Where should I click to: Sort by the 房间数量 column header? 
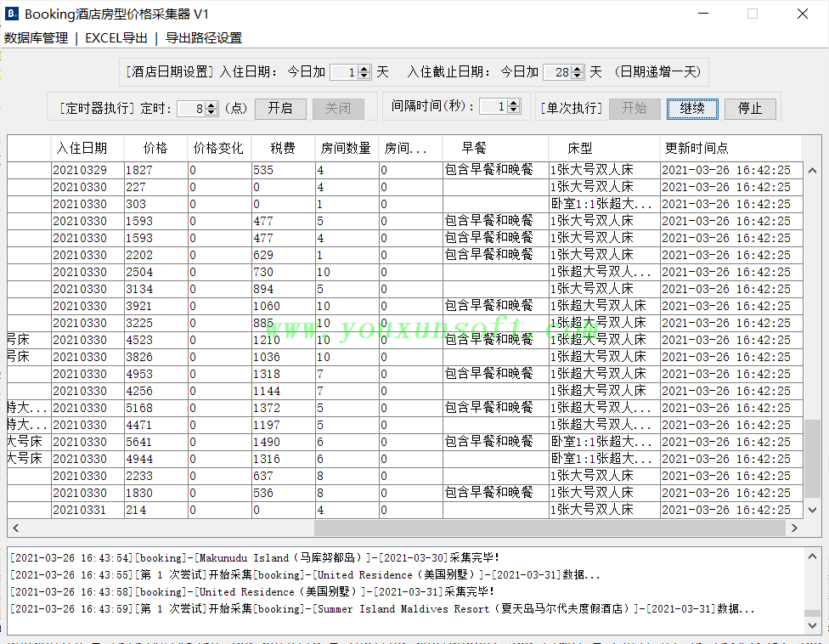[347, 148]
